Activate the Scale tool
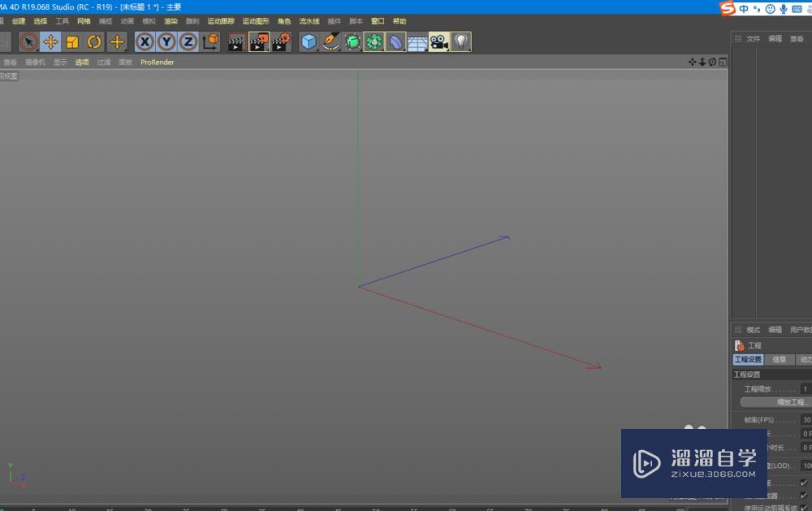Screen dimensions: 812x511 (x=72, y=42)
